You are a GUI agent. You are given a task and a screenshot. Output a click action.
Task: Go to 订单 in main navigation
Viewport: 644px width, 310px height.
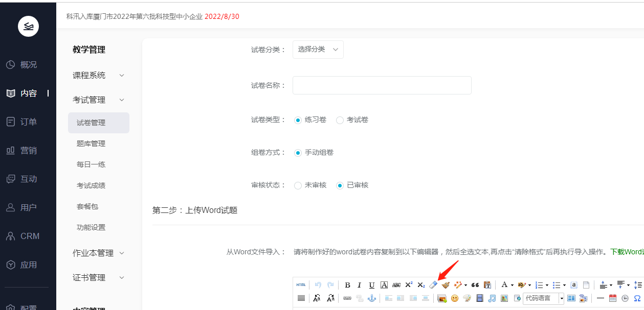click(28, 122)
